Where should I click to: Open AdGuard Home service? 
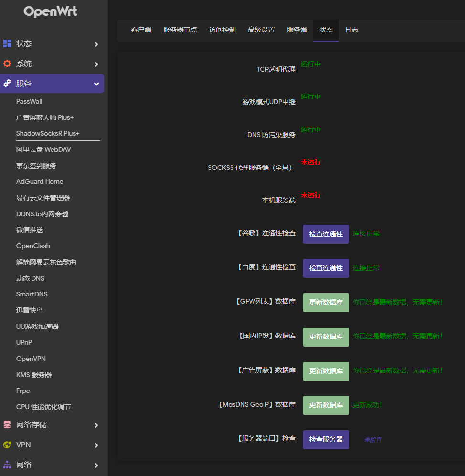(x=40, y=181)
